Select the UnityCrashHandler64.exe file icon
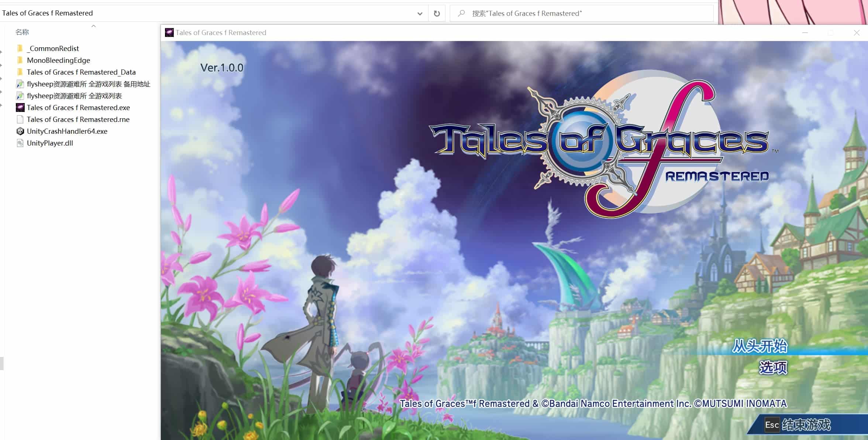Viewport: 868px width, 440px height. click(20, 131)
